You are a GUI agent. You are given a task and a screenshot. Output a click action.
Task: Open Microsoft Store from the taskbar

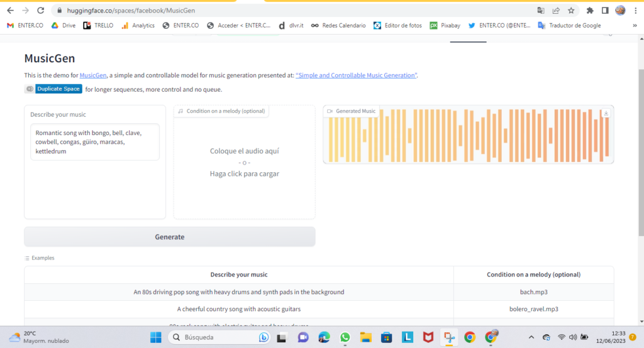click(x=387, y=337)
